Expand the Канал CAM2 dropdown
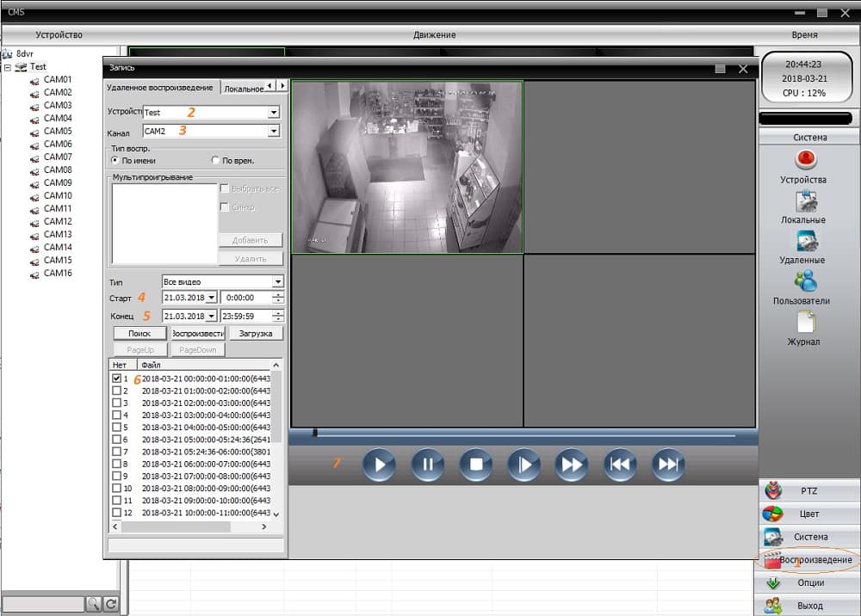Image resolution: width=861 pixels, height=616 pixels. tap(274, 132)
